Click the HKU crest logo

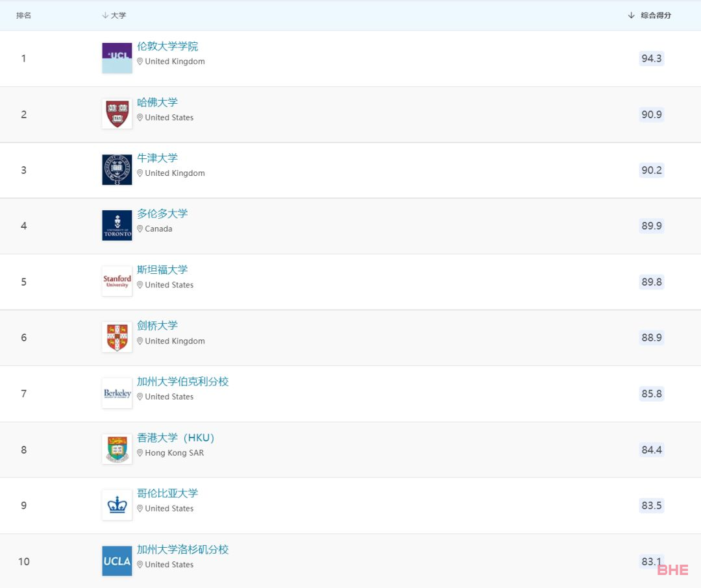[117, 449]
